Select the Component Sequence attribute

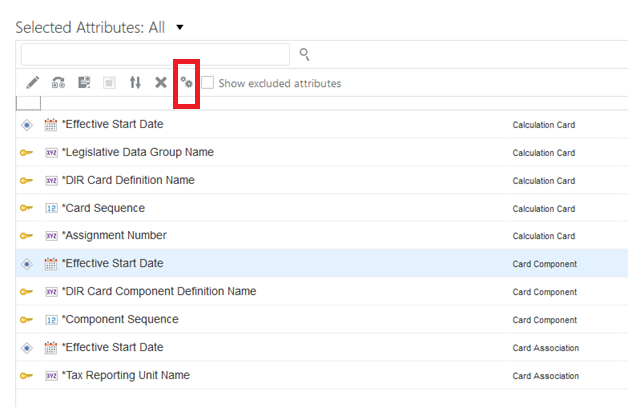tap(122, 319)
